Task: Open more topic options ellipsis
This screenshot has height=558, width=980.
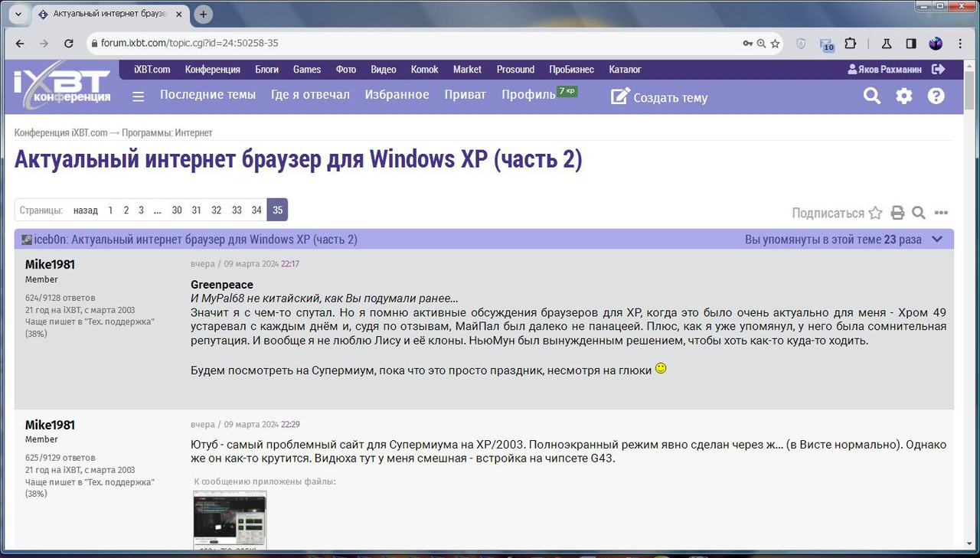Action: pos(942,213)
